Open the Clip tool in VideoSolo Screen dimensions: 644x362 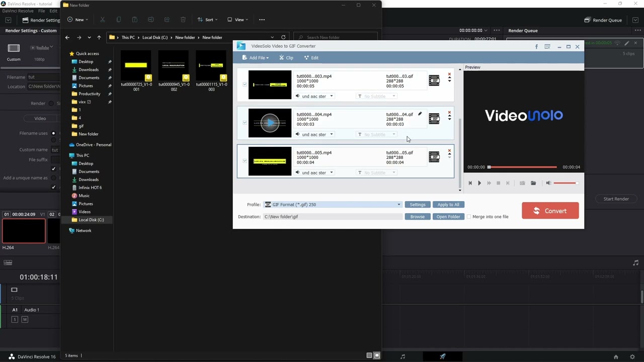pos(286,58)
